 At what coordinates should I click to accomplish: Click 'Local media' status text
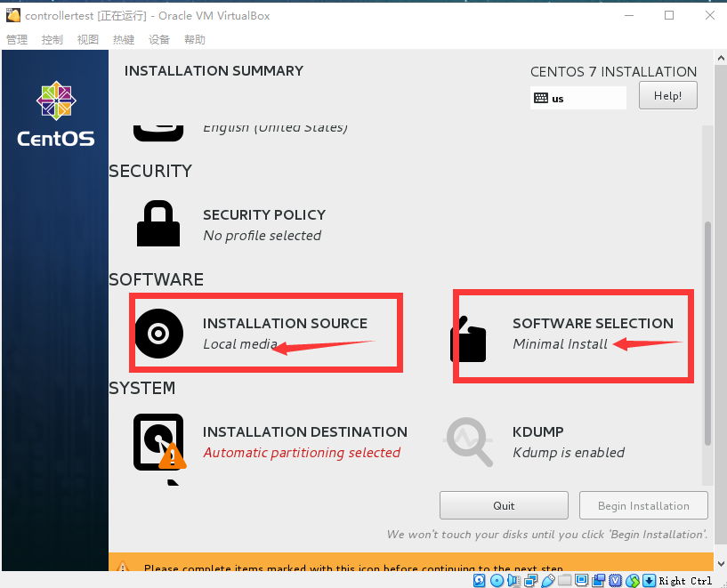[x=240, y=344]
